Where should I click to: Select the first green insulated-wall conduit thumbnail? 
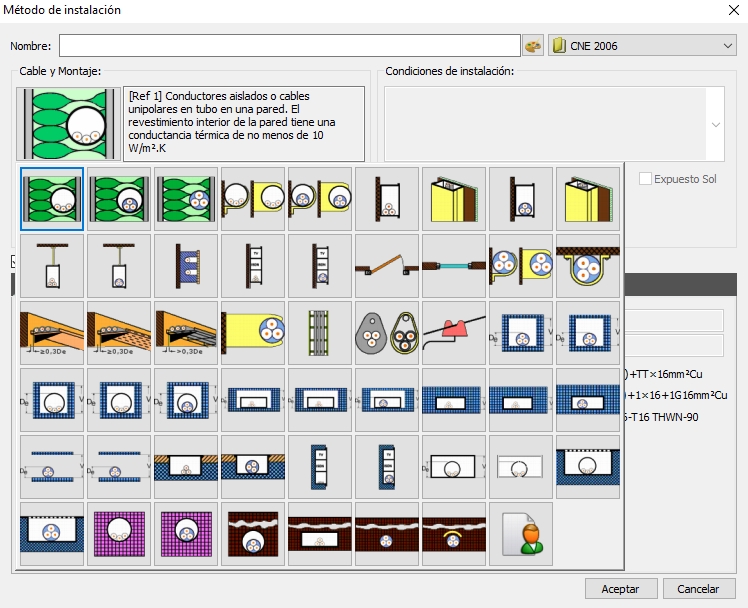tap(51, 199)
